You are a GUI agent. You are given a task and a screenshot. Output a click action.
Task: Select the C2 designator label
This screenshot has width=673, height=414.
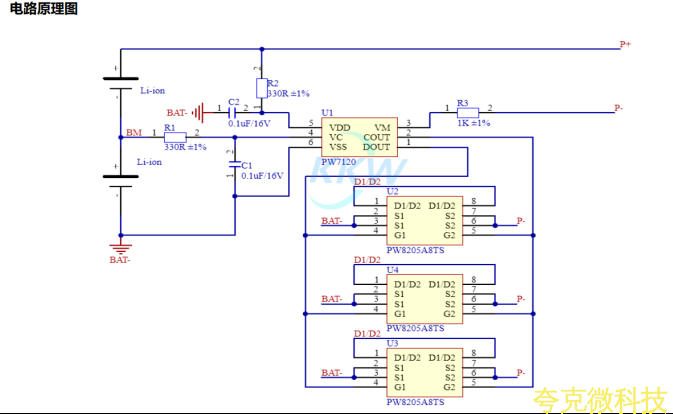tap(233, 102)
